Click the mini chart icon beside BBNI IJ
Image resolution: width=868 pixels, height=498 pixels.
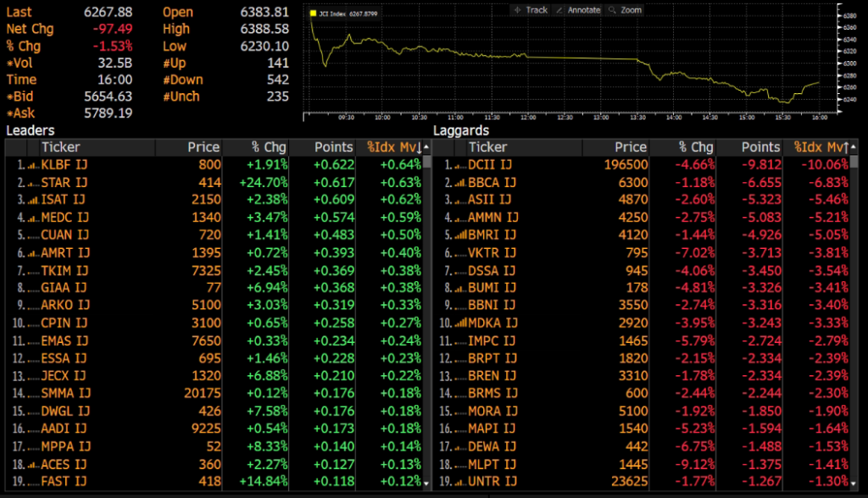460,306
